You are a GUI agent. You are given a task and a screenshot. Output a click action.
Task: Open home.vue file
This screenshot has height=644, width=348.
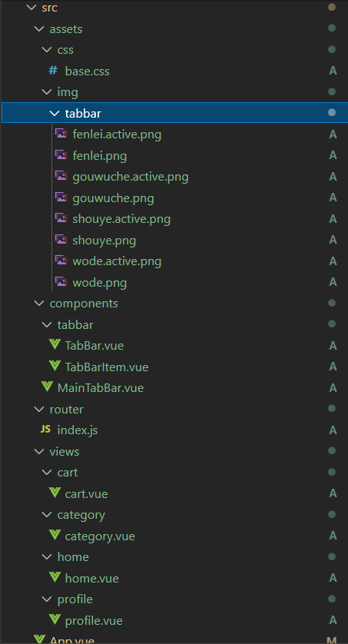(92, 578)
